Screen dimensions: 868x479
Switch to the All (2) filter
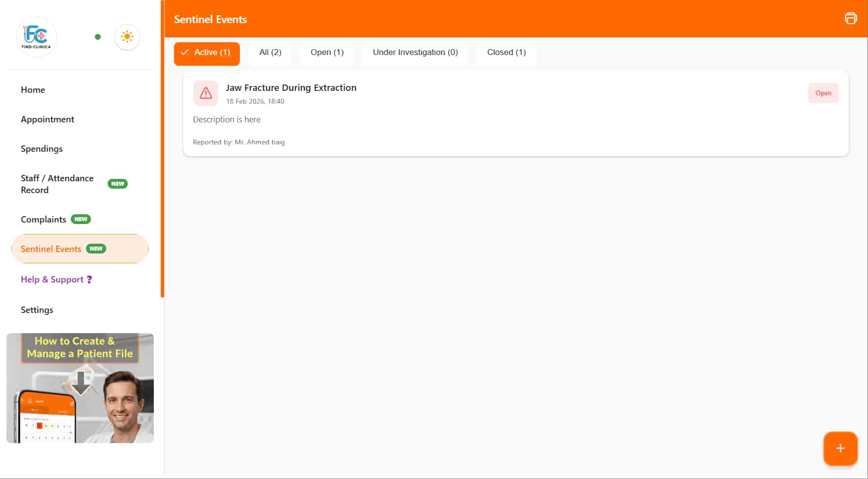click(x=270, y=53)
